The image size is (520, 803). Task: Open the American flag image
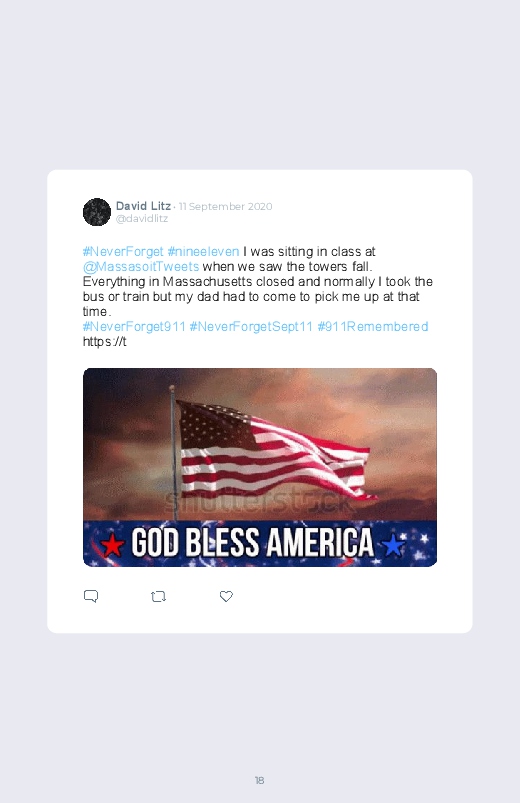pyautogui.click(x=260, y=444)
